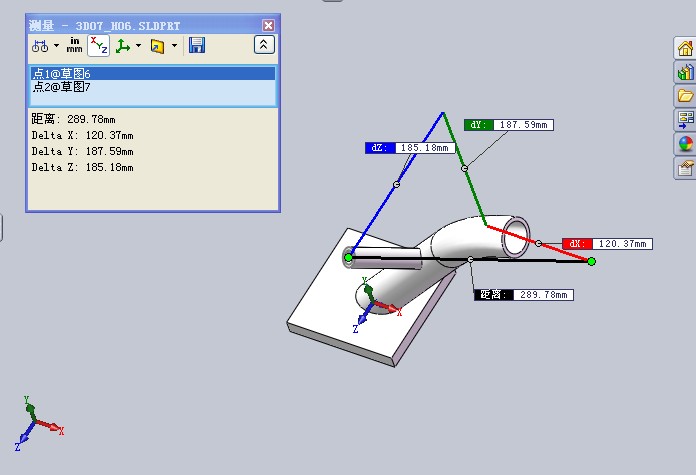This screenshot has height=475, width=696.
Task: Open the arc measurement mode dropdown arrow
Action: click(x=56, y=45)
